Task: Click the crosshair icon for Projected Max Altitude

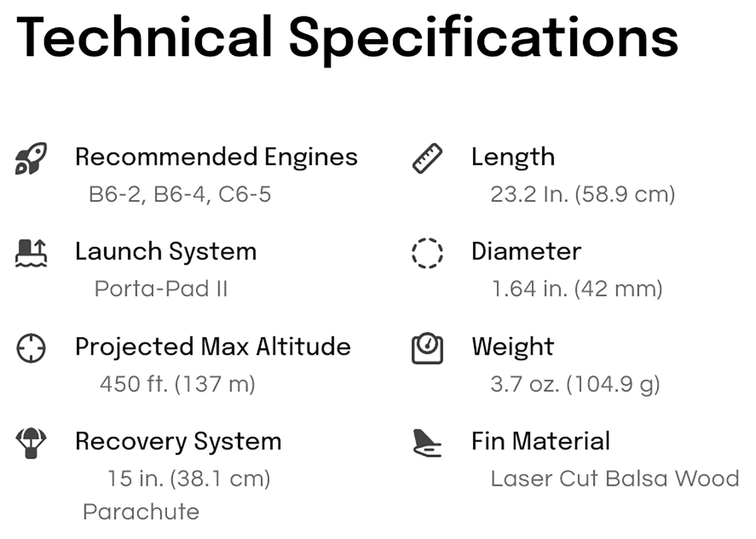Action: point(31,348)
